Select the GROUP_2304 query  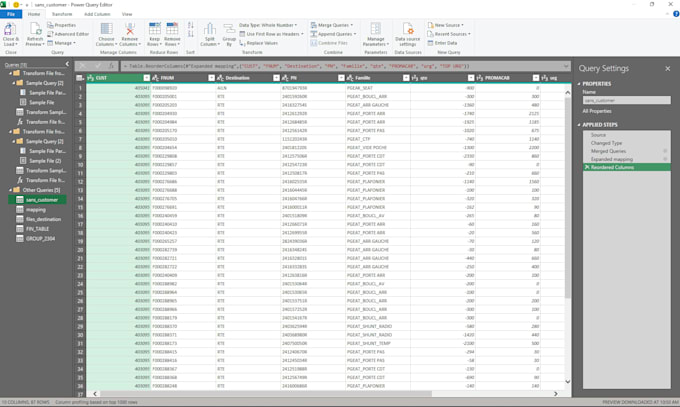[40, 239]
